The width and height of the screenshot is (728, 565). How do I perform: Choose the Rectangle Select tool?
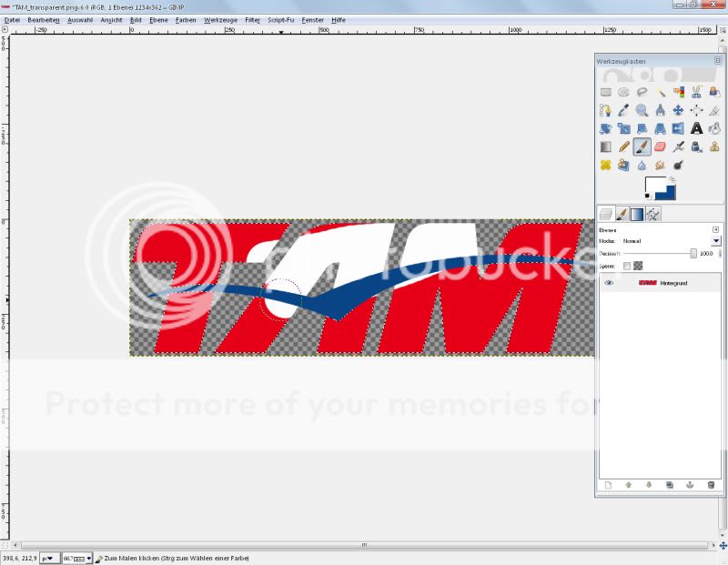click(x=605, y=92)
